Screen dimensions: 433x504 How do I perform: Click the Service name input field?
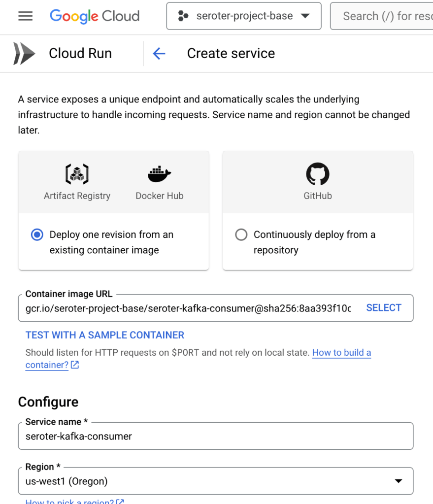click(215, 437)
